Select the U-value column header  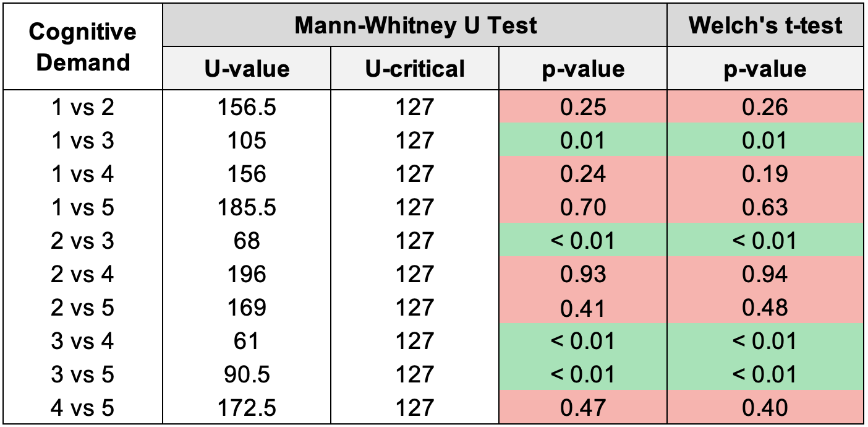click(247, 69)
